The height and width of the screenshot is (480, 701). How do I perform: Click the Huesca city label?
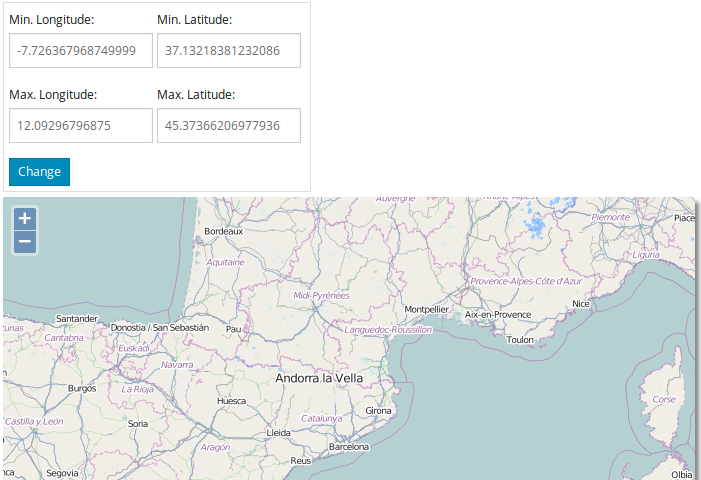232,401
